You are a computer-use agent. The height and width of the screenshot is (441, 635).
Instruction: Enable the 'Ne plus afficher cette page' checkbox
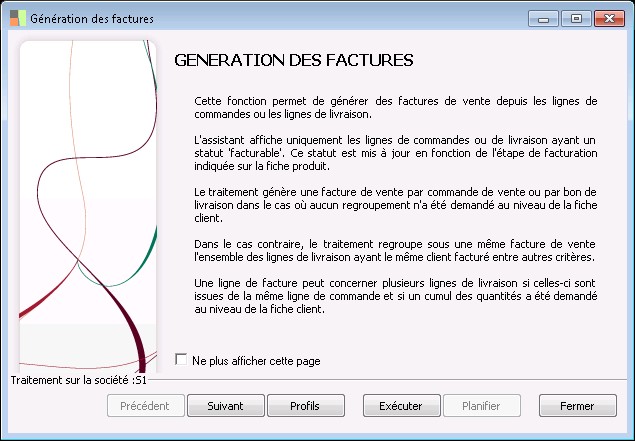(x=181, y=359)
